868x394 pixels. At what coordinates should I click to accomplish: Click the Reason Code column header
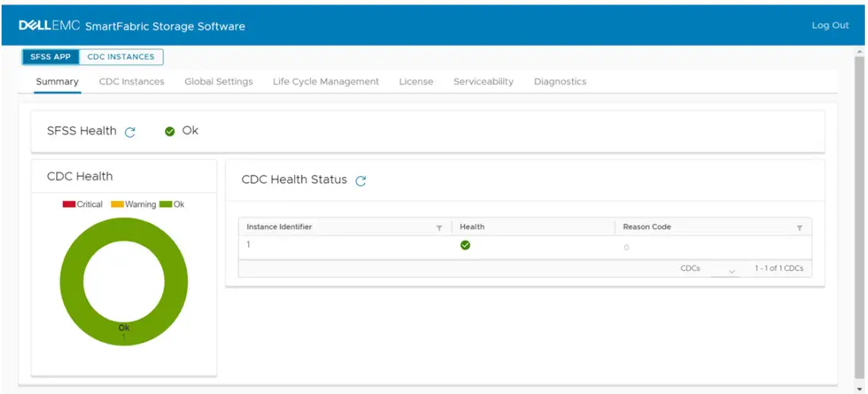(647, 227)
